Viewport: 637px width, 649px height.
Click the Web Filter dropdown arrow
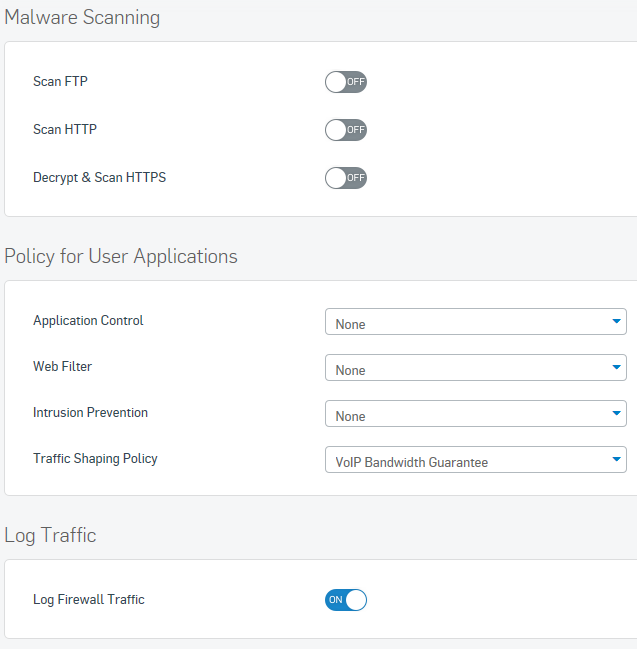tap(616, 367)
